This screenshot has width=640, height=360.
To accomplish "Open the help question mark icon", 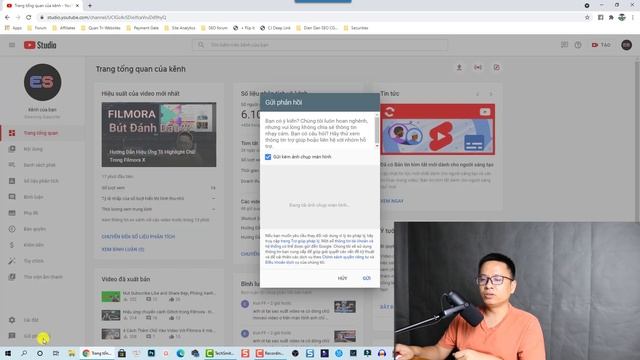I will point(578,45).
